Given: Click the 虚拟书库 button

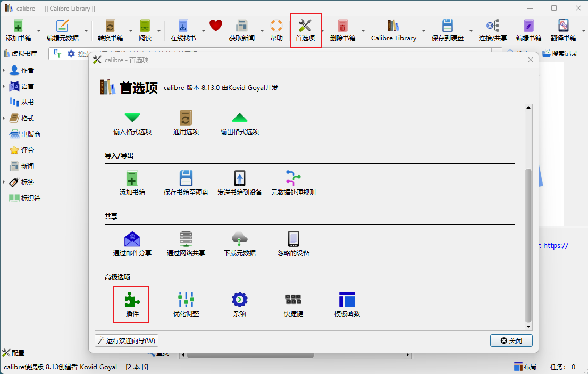Looking at the screenshot, I should pos(20,53).
